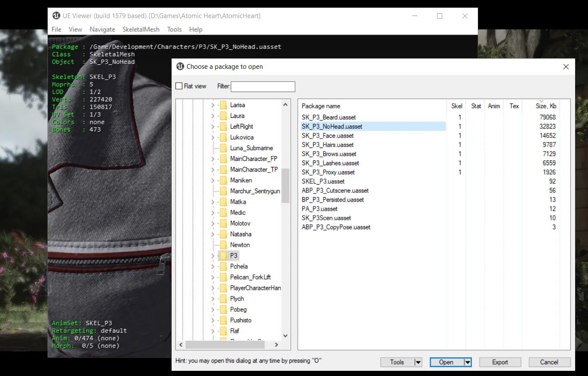Screen dimensions: 588x376
Task: Select ABP_P3_CopyPose.uasset package
Action: [x=336, y=227]
